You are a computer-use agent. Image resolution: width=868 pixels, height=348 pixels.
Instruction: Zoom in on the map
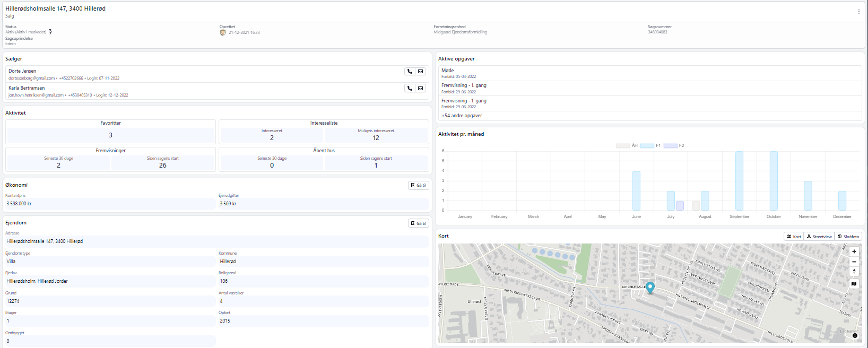coord(854,251)
